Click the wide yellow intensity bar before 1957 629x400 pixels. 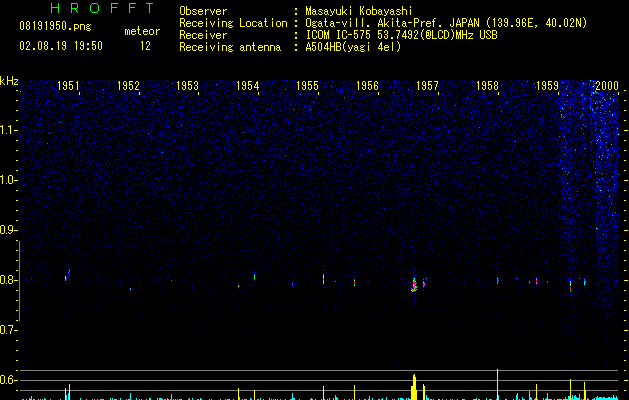[414, 387]
